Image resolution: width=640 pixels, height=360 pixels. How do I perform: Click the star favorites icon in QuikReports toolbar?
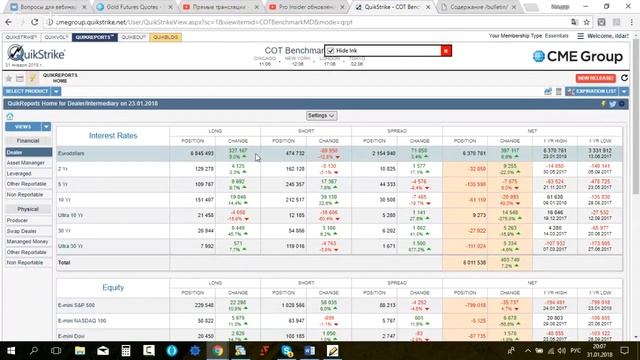pyautogui.click(x=9, y=78)
